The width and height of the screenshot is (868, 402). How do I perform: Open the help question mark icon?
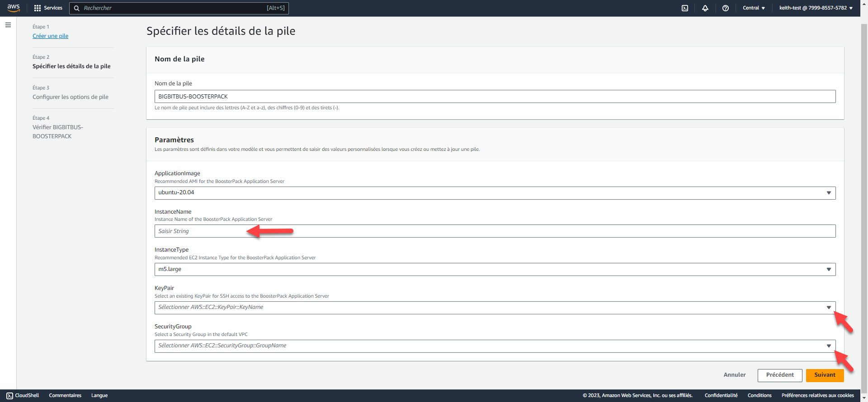coord(726,8)
